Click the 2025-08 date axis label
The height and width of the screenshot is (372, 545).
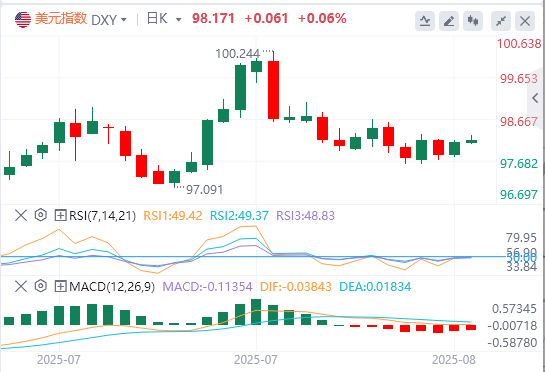tap(454, 360)
